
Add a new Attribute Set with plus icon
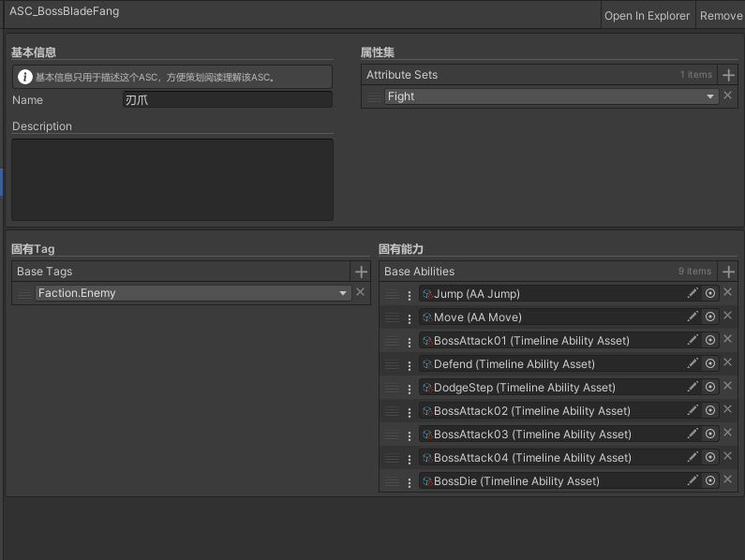pyautogui.click(x=728, y=75)
